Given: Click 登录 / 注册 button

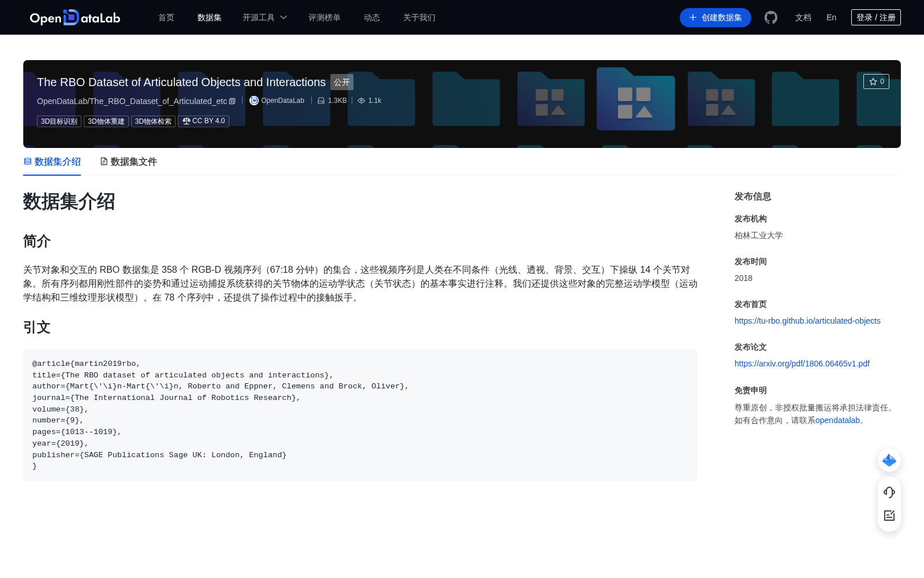Looking at the screenshot, I should point(876,17).
